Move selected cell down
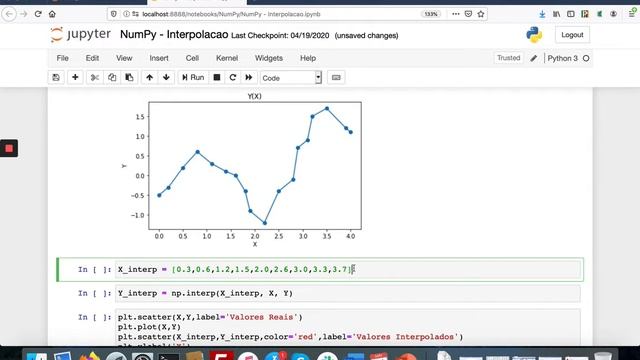The width and height of the screenshot is (640, 360). [166, 78]
